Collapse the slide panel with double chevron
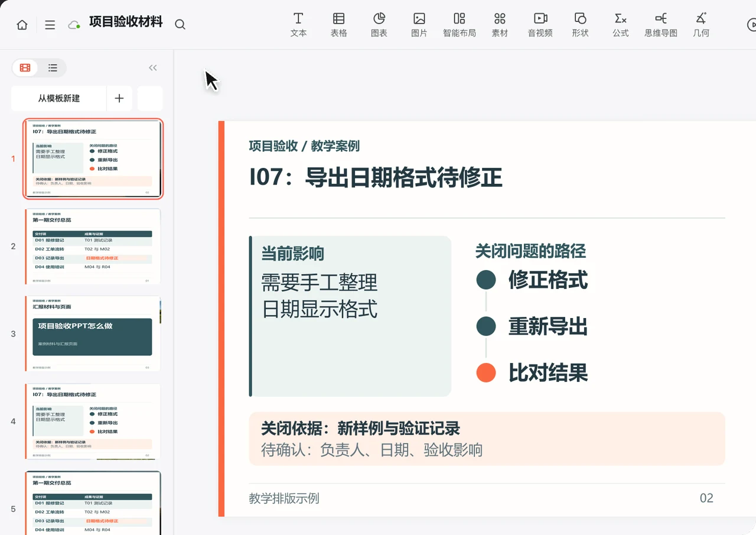756x535 pixels. [153, 68]
